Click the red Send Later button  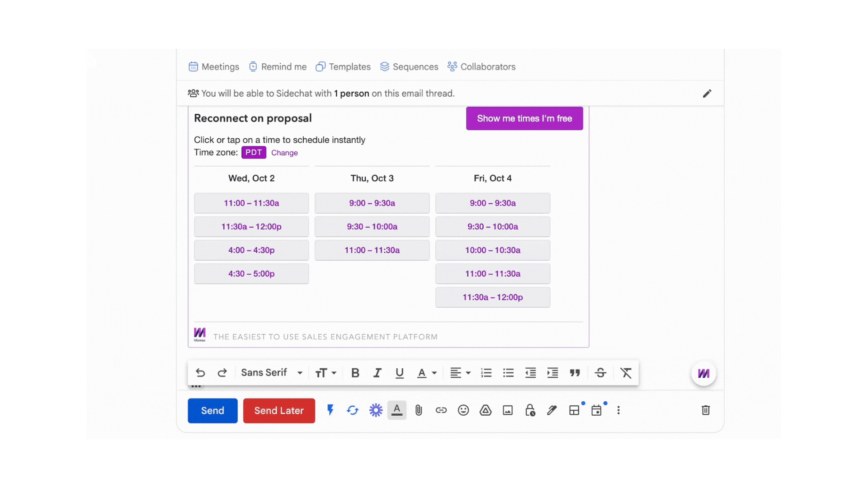[279, 410]
